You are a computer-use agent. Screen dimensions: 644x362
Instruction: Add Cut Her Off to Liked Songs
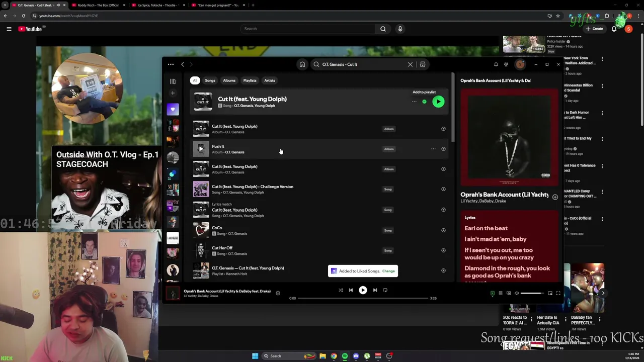pyautogui.click(x=443, y=250)
